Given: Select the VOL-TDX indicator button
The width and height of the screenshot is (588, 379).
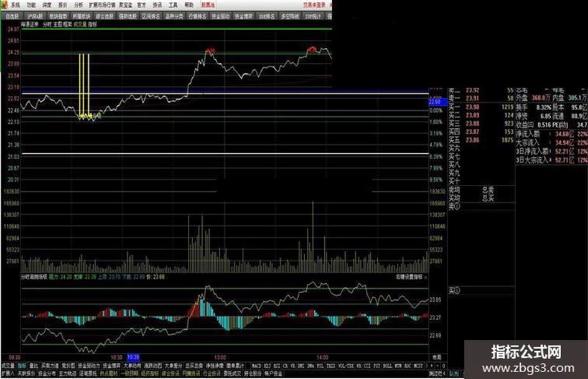Looking at the screenshot, I should tap(346, 366).
